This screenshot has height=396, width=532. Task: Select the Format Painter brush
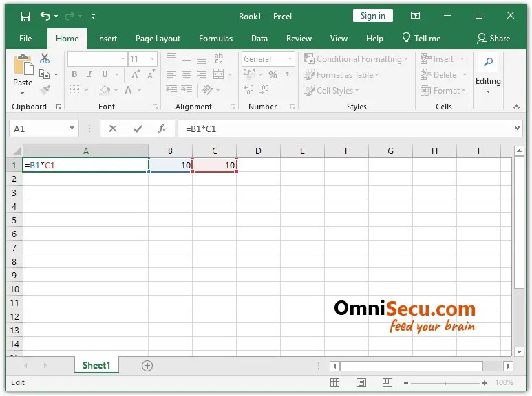[45, 89]
